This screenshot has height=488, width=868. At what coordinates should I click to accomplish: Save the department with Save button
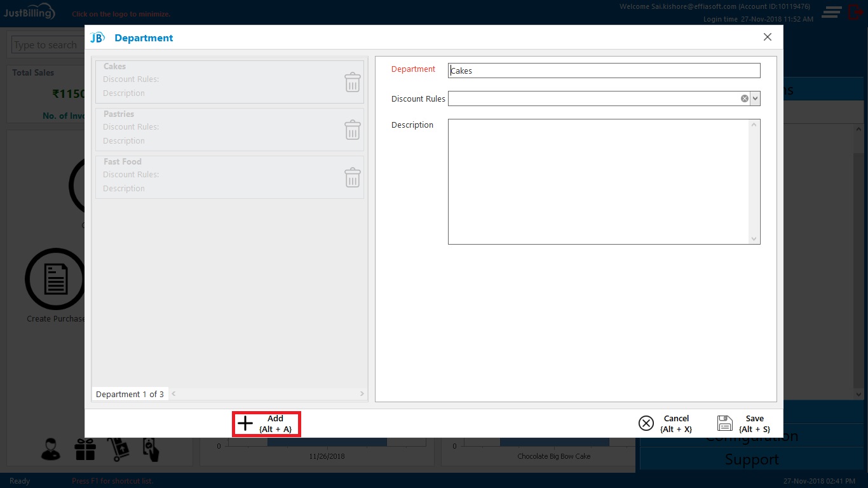coord(744,424)
